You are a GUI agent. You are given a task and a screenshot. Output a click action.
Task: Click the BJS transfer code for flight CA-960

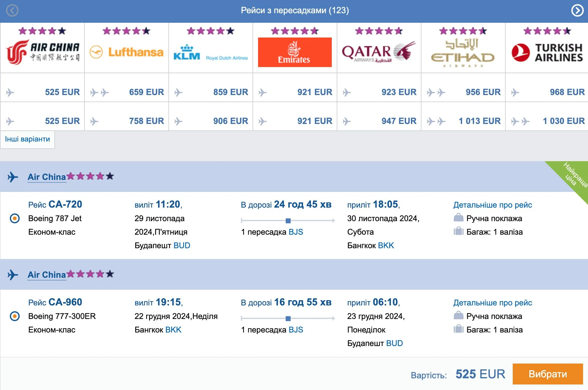296,330
